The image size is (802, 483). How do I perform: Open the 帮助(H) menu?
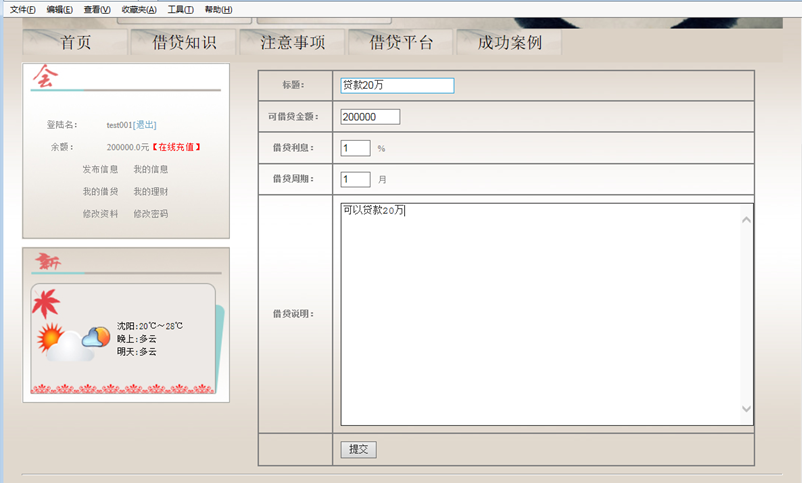218,10
